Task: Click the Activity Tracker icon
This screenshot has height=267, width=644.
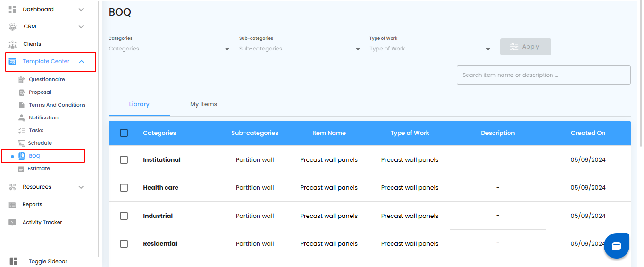Action: pos(13,222)
